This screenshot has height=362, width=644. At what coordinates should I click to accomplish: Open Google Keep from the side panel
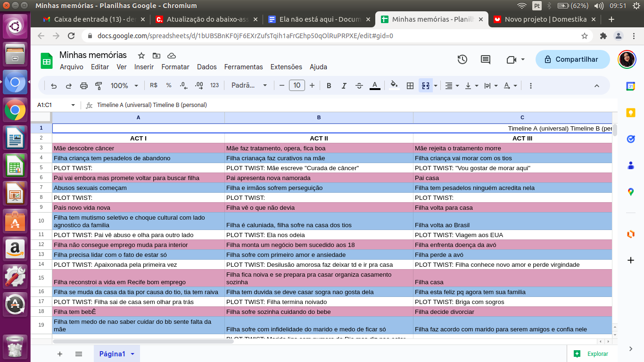630,112
